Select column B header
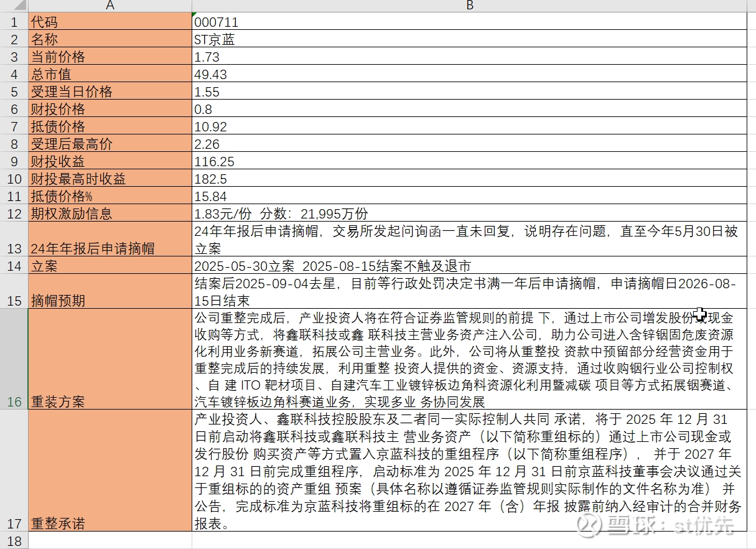Image resolution: width=756 pixels, height=549 pixels. 470,6
